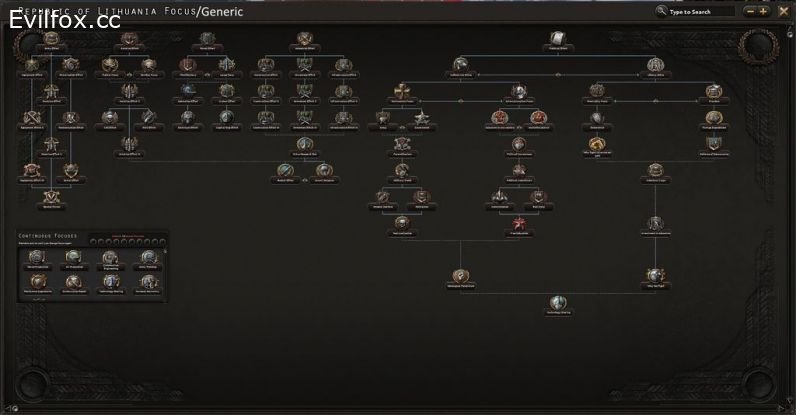Select the Political Effort focus icon
Screen dimensions: 796x415
558,39
